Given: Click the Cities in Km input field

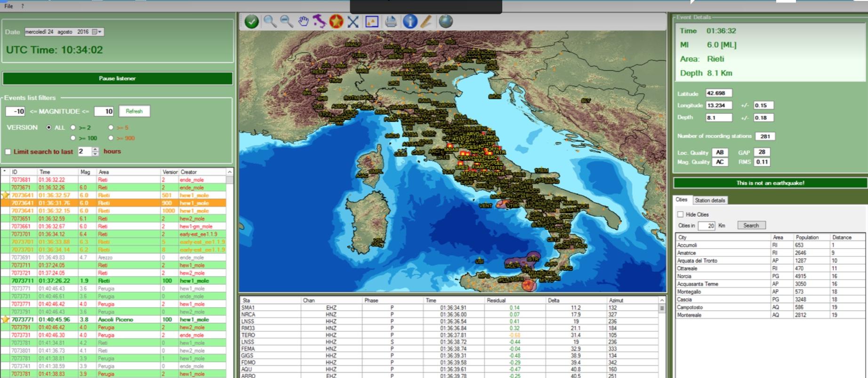Looking at the screenshot, I should 706,226.
